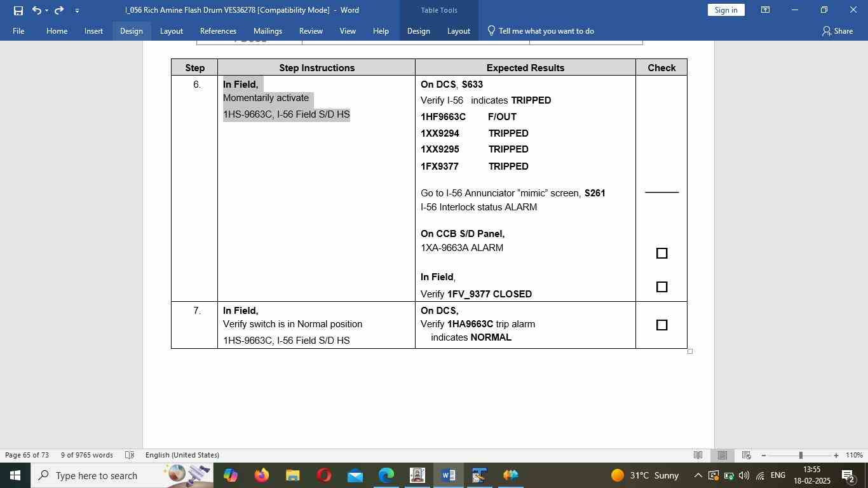
Task: Open Microsoft Edge from the taskbar
Action: tap(386, 475)
